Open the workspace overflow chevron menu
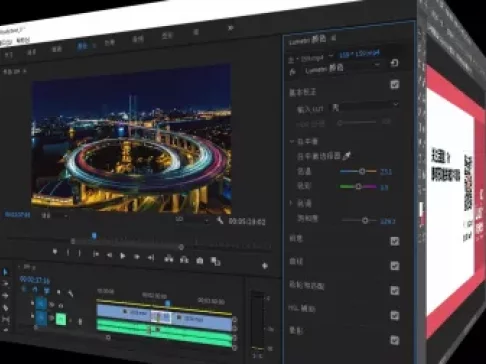Screen dimensions: 486x364 point(230,28)
